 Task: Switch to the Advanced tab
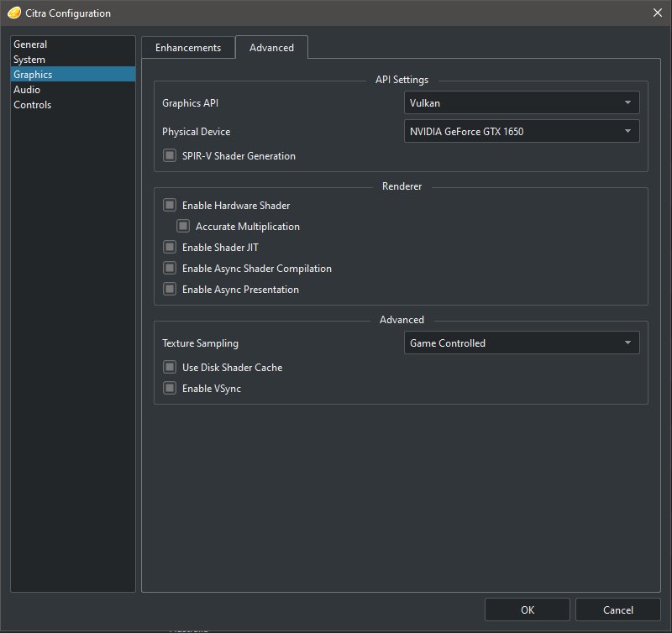(x=271, y=47)
